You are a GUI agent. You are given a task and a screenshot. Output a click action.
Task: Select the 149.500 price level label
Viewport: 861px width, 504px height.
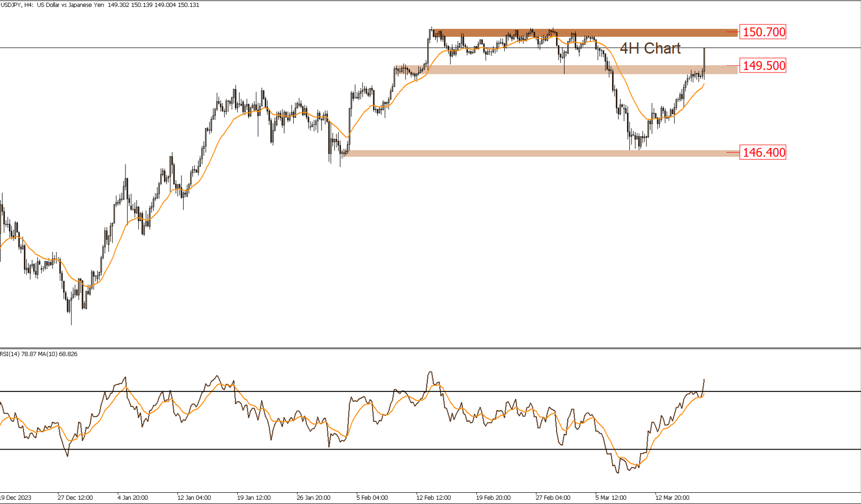coord(763,66)
